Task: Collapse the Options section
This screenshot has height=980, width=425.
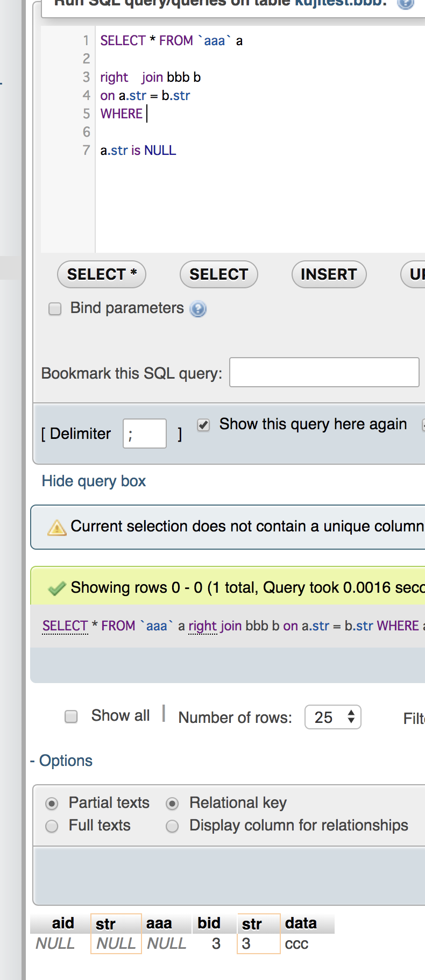Action: click(61, 761)
